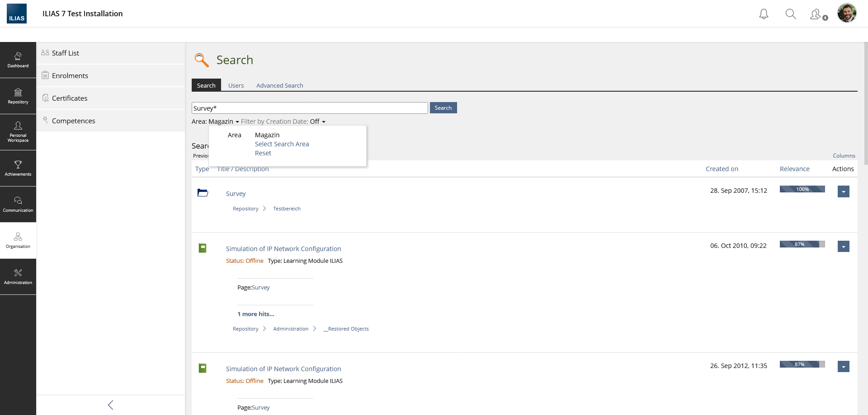Open actions dropdown for Survey result
This screenshot has height=415, width=868.
[x=843, y=191]
